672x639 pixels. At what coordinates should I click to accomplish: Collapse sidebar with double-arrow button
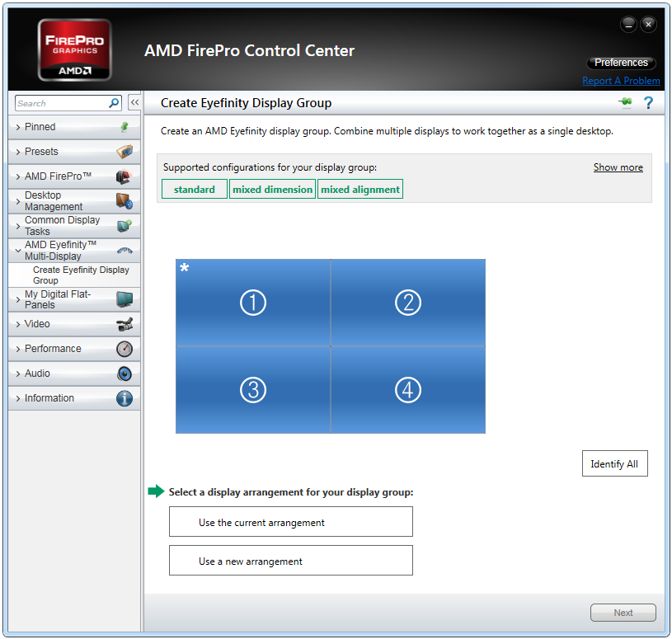tap(134, 102)
